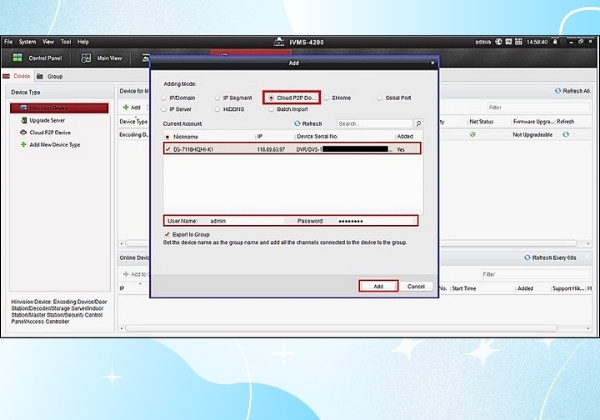Toggle the select-all checkbox beside Nickname
The height and width of the screenshot is (420, 600).
pos(167,137)
